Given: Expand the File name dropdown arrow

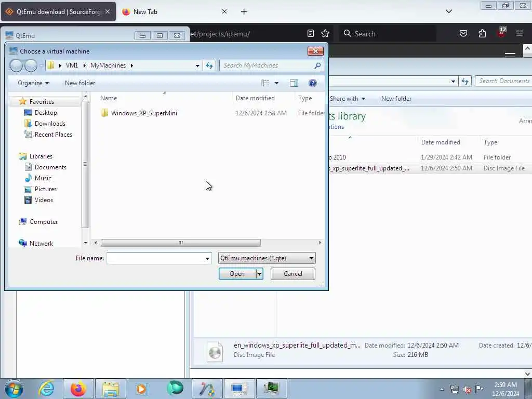Looking at the screenshot, I should 207,259.
